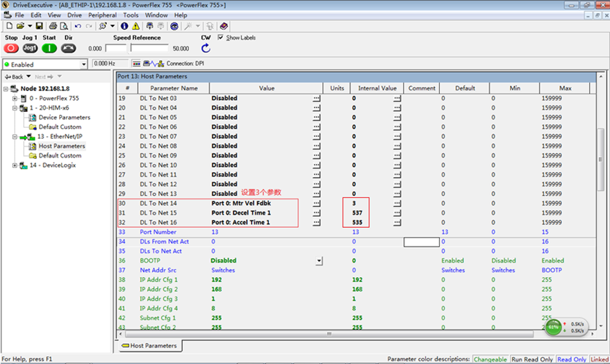Expand the 14 - DeviceLogix tree node

click(15, 165)
